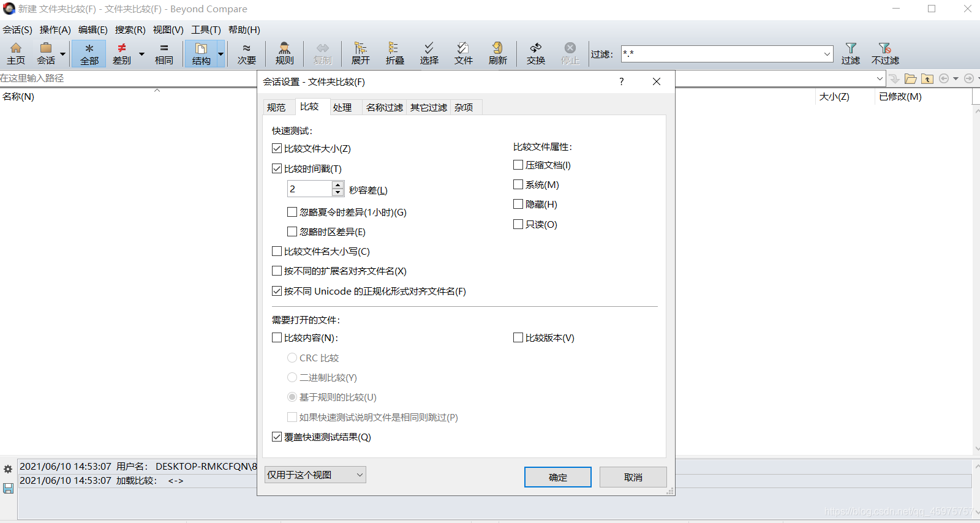980x523 pixels.
Task: Enable 只读(O) attribute checkbox
Action: 518,224
